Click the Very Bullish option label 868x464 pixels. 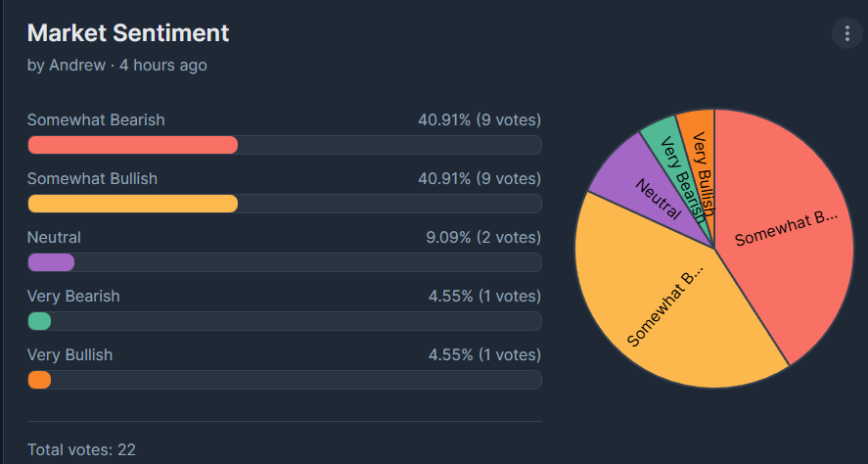pyautogui.click(x=69, y=355)
